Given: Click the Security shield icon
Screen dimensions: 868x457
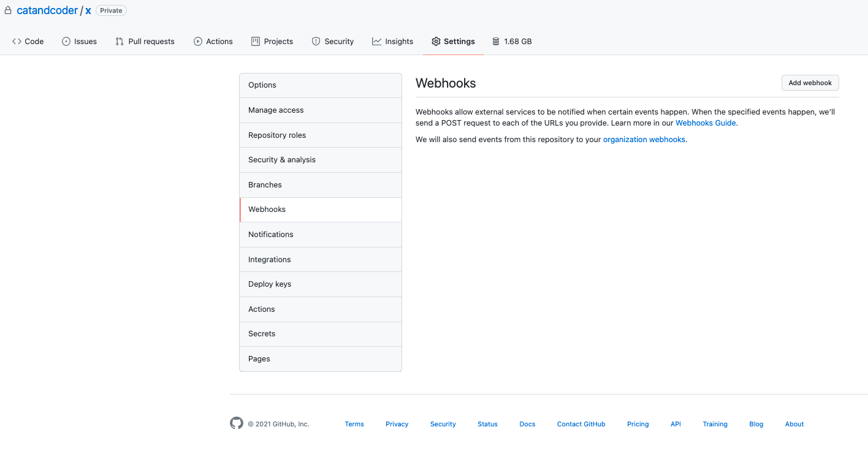Looking at the screenshot, I should pyautogui.click(x=316, y=42).
